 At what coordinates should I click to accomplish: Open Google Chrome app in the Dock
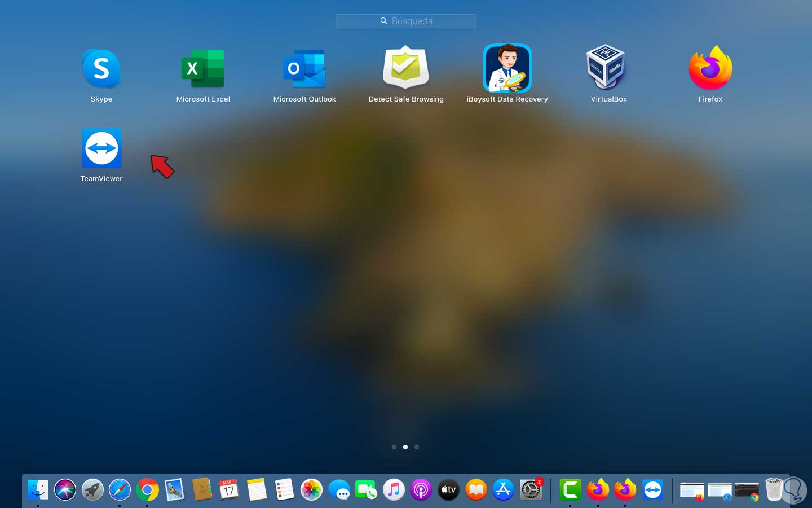[147, 489]
